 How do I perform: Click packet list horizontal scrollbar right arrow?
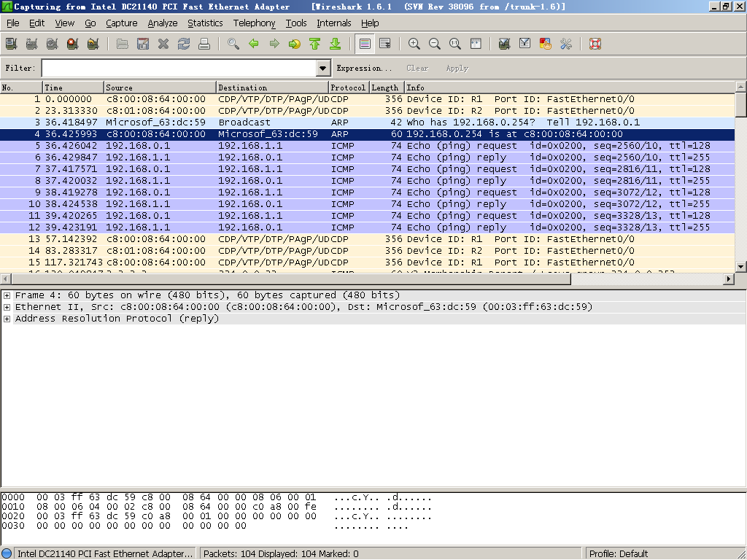click(x=729, y=279)
